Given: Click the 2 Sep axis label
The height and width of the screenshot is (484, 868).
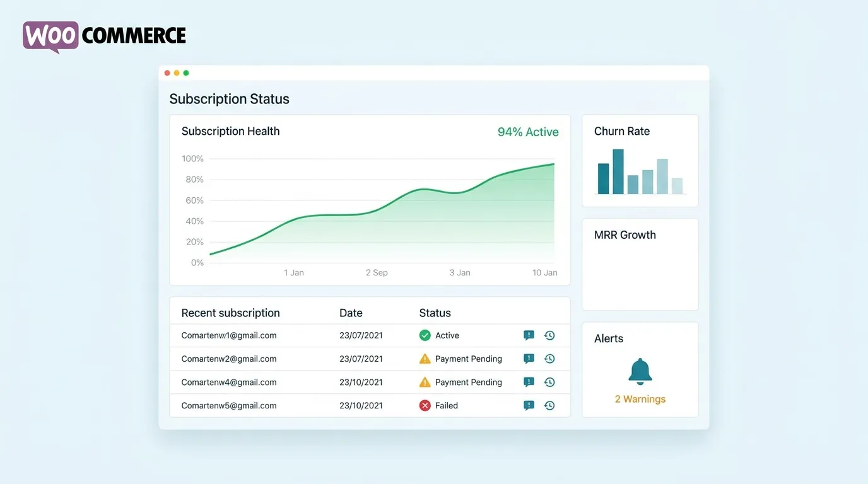Looking at the screenshot, I should click(377, 273).
